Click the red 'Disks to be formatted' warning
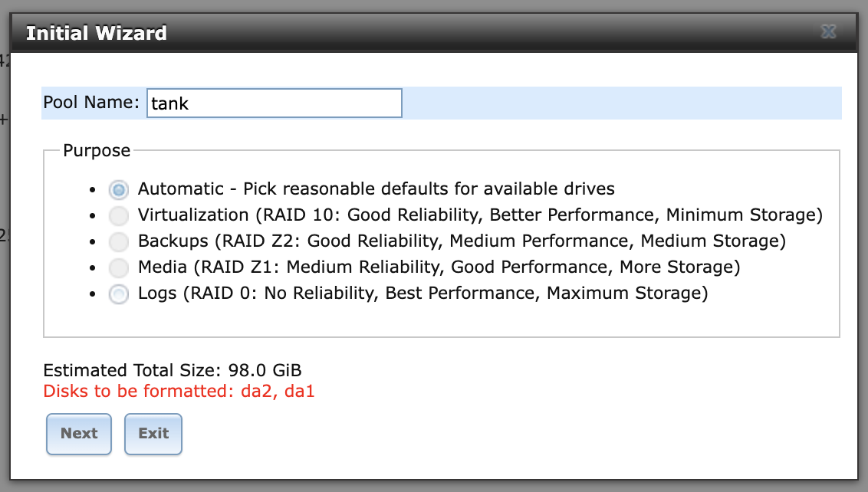This screenshot has width=868, height=492. pyautogui.click(x=179, y=392)
